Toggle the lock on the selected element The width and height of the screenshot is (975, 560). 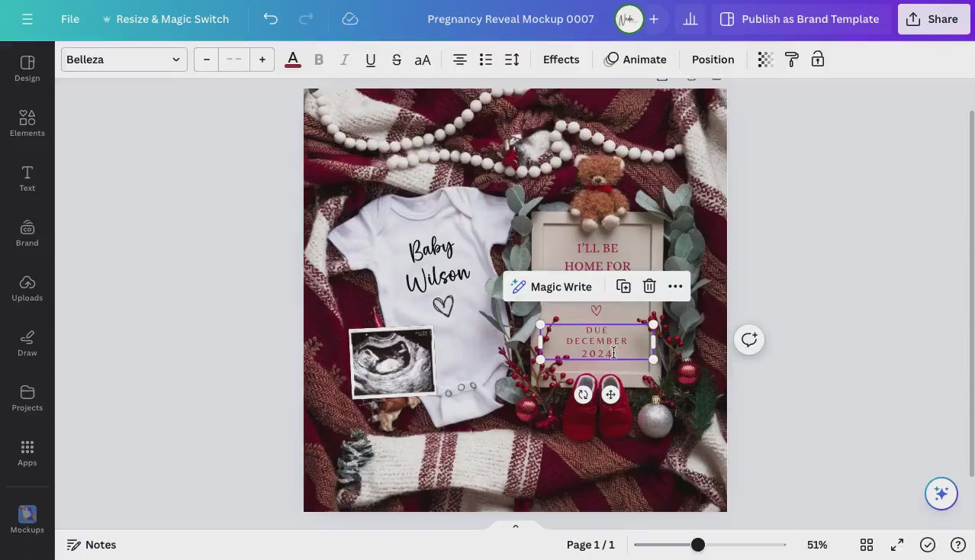click(x=818, y=60)
